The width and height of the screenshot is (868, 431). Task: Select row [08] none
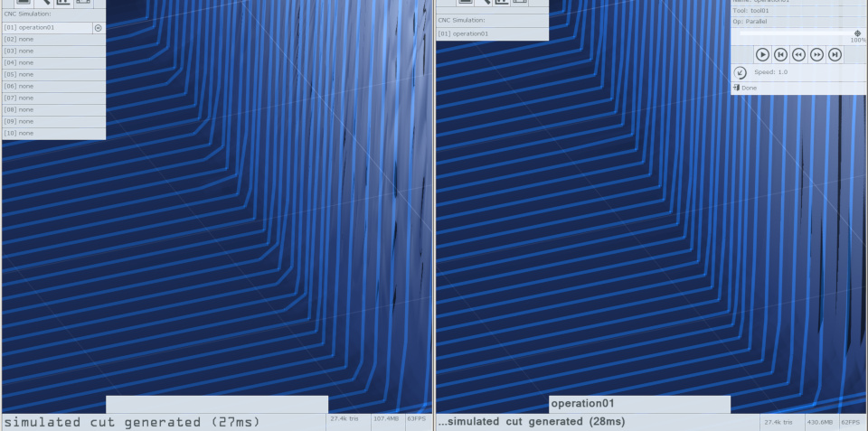[53, 109]
